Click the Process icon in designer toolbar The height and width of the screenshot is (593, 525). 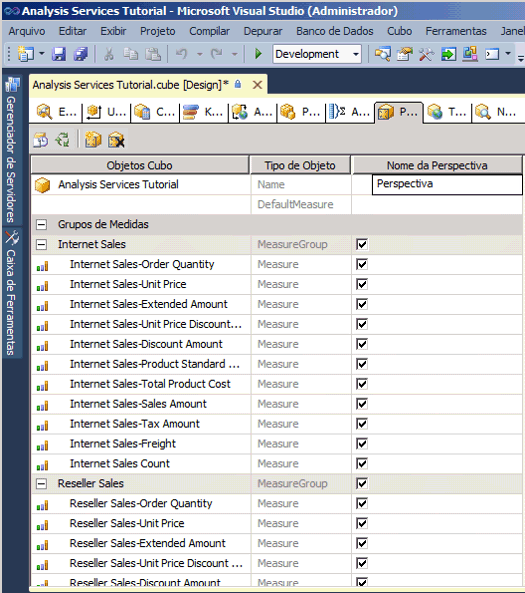click(41, 140)
